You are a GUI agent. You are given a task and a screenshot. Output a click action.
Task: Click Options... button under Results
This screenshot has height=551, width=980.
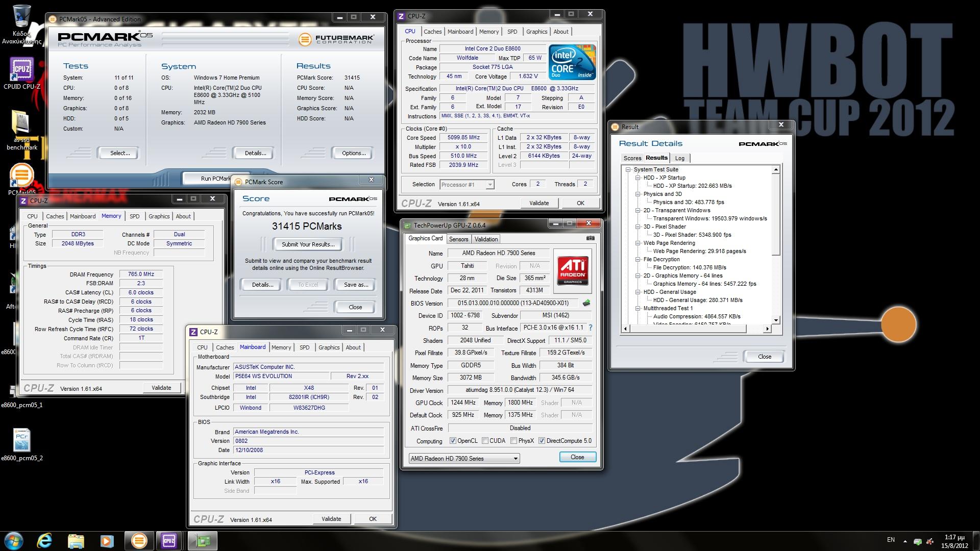tap(354, 153)
